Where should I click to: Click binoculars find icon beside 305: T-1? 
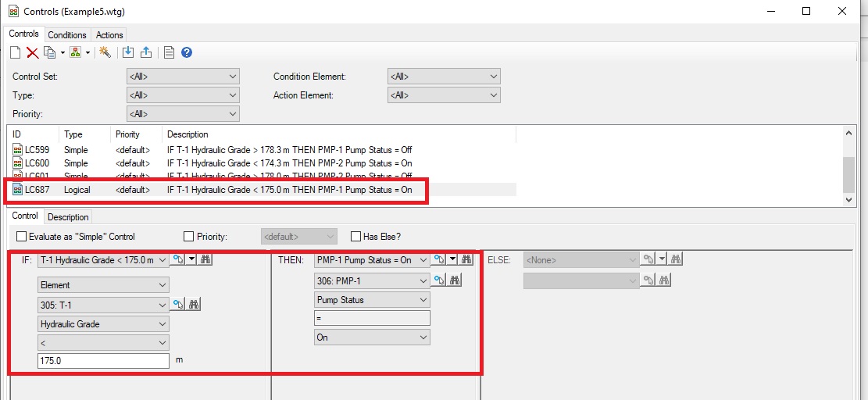pyautogui.click(x=195, y=305)
